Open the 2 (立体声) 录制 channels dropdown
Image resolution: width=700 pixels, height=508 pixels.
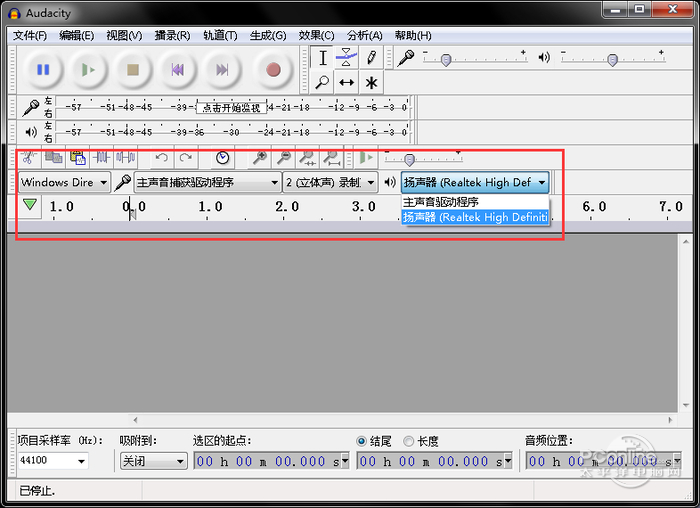coord(330,182)
